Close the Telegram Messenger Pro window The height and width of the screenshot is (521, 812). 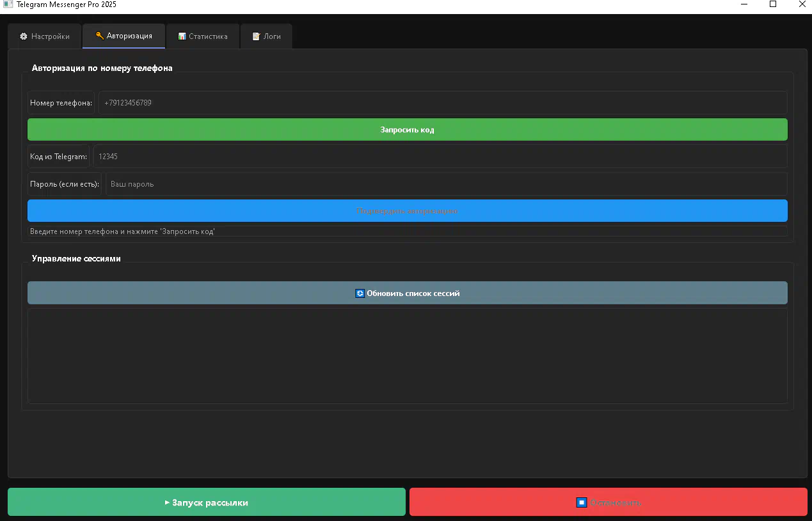click(802, 4)
